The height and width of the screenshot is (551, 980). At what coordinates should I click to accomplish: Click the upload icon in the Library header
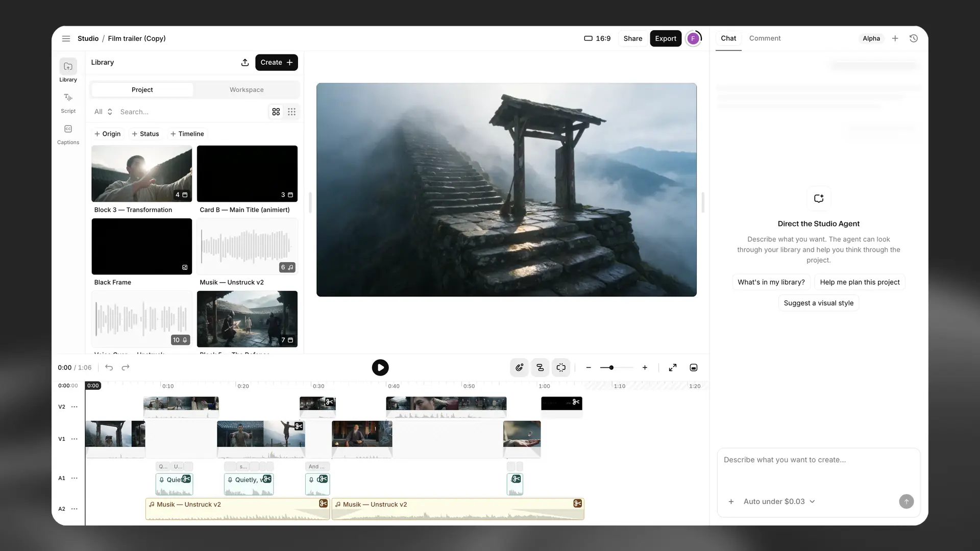pyautogui.click(x=245, y=62)
